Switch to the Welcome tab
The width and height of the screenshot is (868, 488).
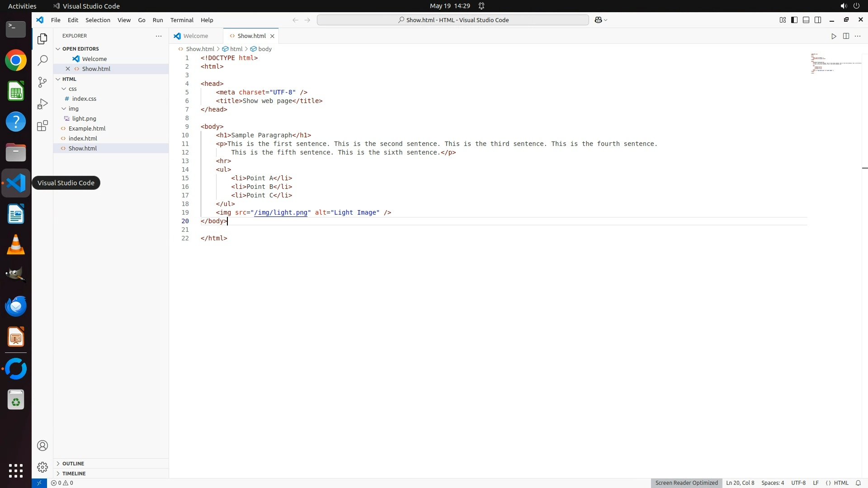click(196, 36)
